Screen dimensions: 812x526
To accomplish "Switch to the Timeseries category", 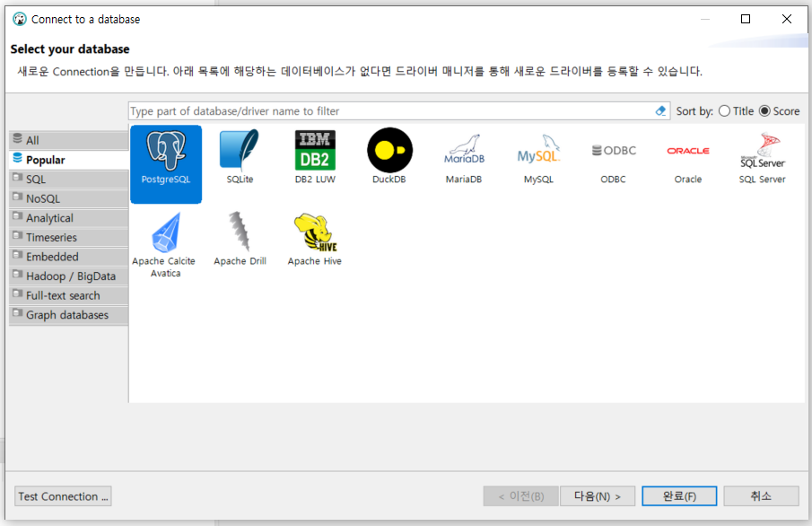I will (x=69, y=237).
